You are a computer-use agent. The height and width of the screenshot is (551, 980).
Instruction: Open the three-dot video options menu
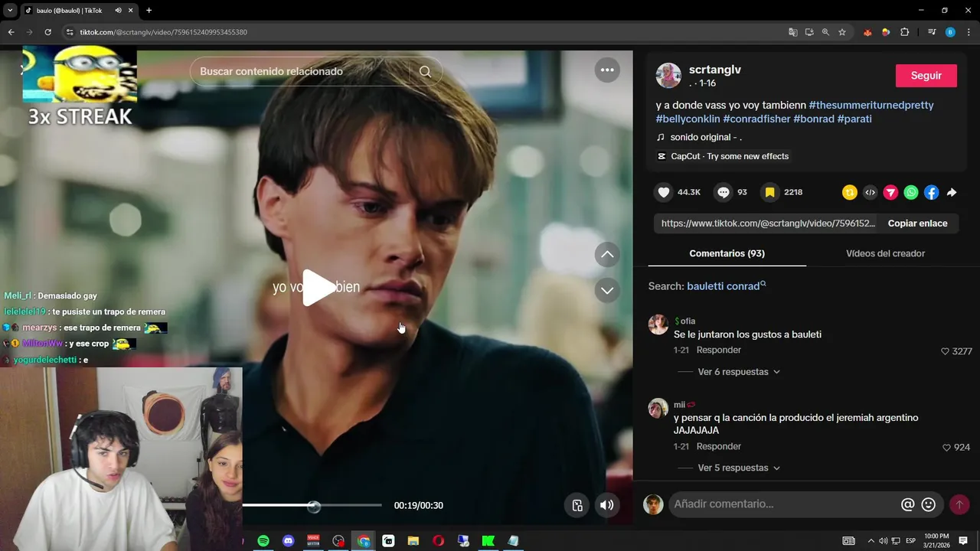point(607,70)
